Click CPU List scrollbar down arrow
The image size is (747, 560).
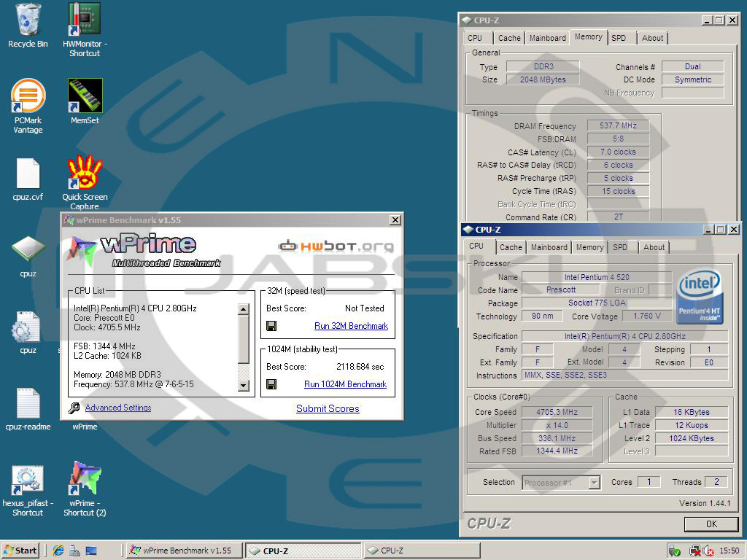click(244, 385)
